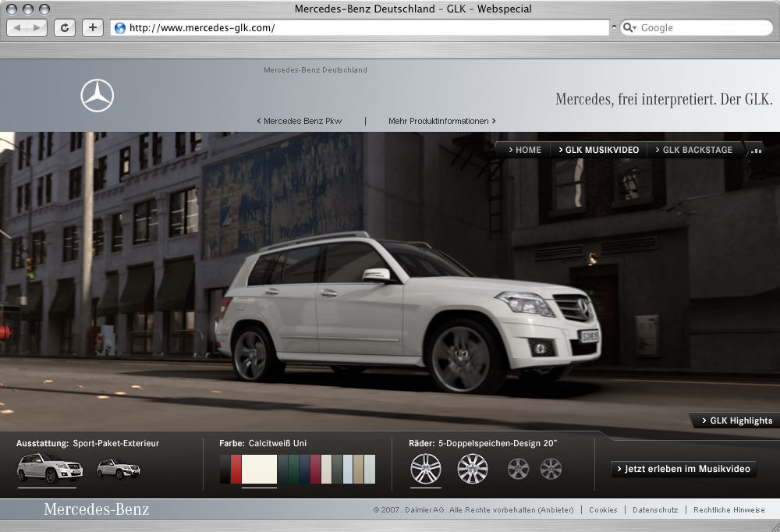Choose the Sport-Paket-Exterieur car thumbnail
This screenshot has height=532, width=780.
tap(50, 468)
